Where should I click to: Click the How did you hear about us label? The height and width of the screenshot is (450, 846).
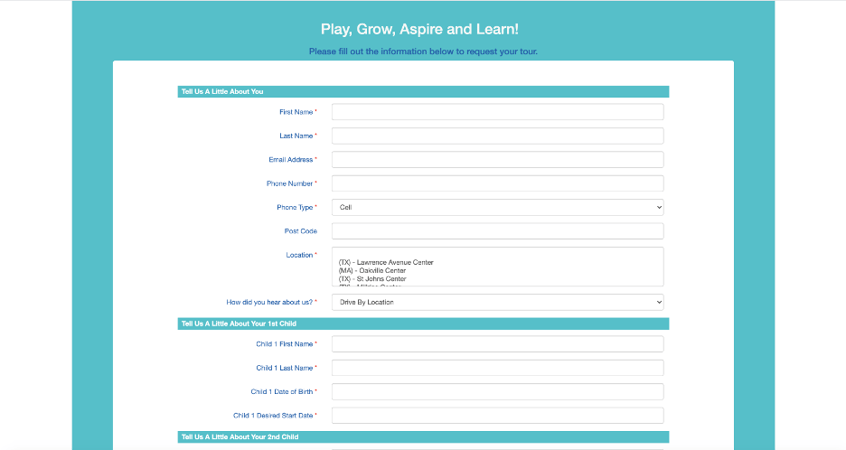click(x=271, y=302)
